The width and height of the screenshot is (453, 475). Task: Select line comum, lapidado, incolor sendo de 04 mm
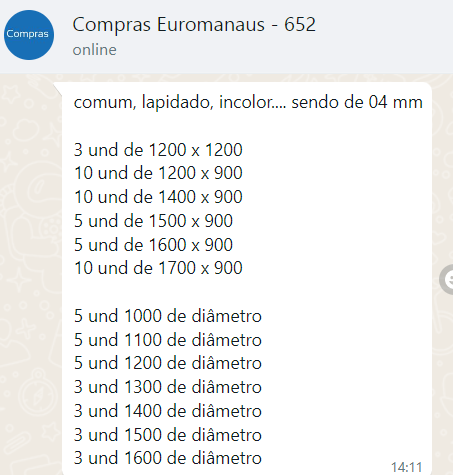pos(248,102)
